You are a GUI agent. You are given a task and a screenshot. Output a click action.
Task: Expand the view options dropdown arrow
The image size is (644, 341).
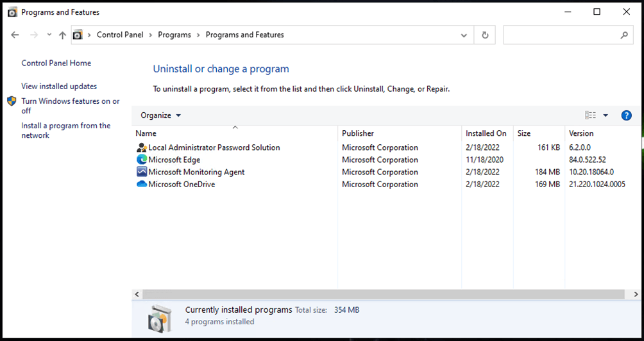606,115
